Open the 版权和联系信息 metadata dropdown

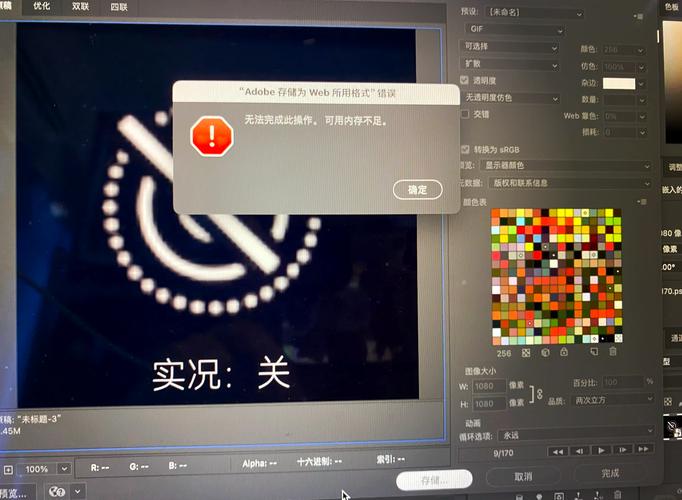[570, 183]
